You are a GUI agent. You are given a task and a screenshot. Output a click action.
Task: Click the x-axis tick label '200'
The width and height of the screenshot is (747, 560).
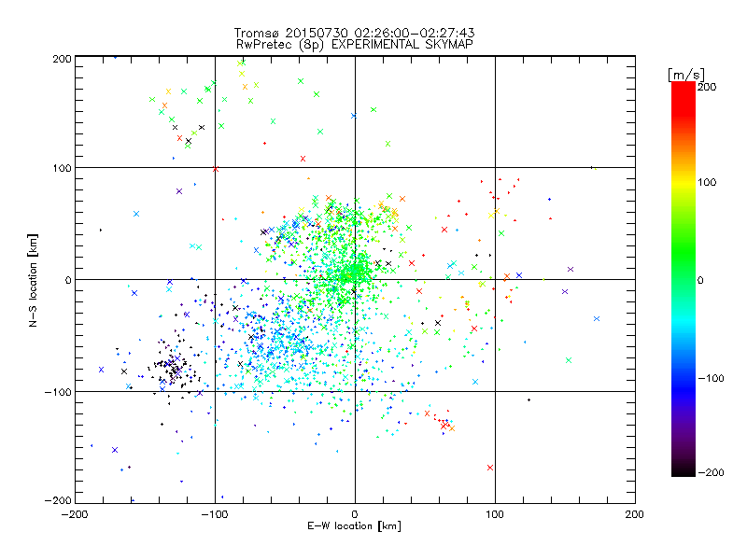pyautogui.click(x=635, y=514)
